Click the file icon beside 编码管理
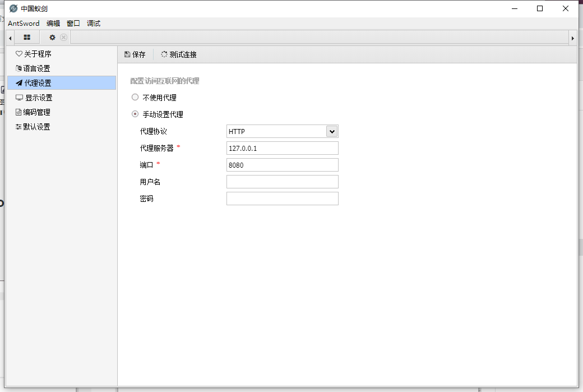Viewport: 583px width, 392px height. [x=18, y=112]
